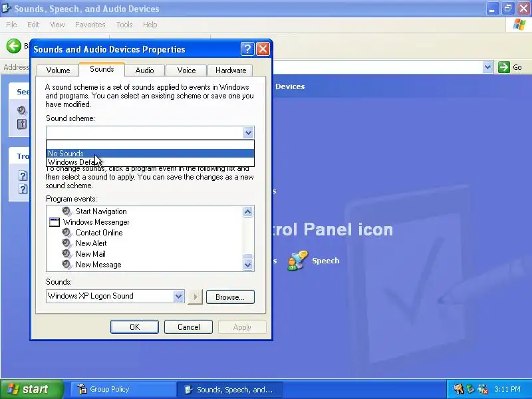The width and height of the screenshot is (532, 399).
Task: Open the Speech control panel icon
Action: pyautogui.click(x=297, y=261)
